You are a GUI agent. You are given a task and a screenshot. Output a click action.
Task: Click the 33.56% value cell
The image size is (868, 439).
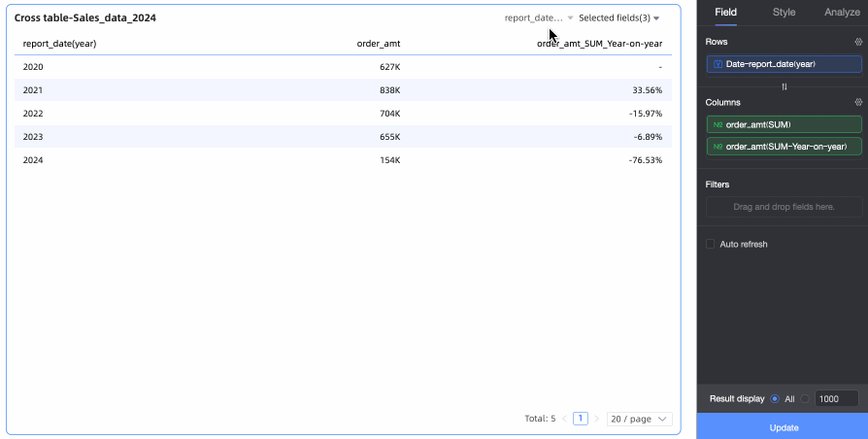tap(648, 90)
